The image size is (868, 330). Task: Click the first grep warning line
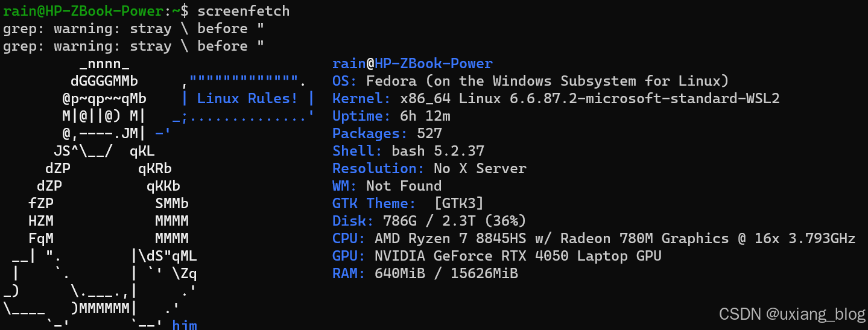click(134, 28)
